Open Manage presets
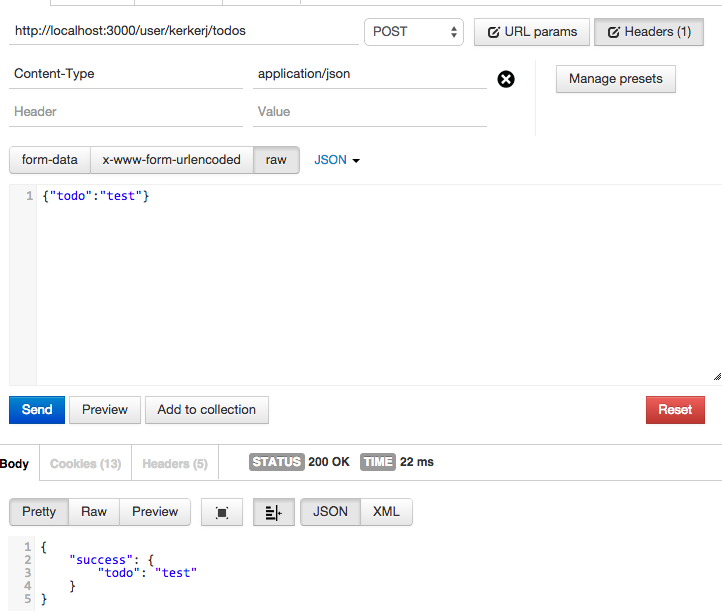722x615 pixels. click(x=615, y=79)
